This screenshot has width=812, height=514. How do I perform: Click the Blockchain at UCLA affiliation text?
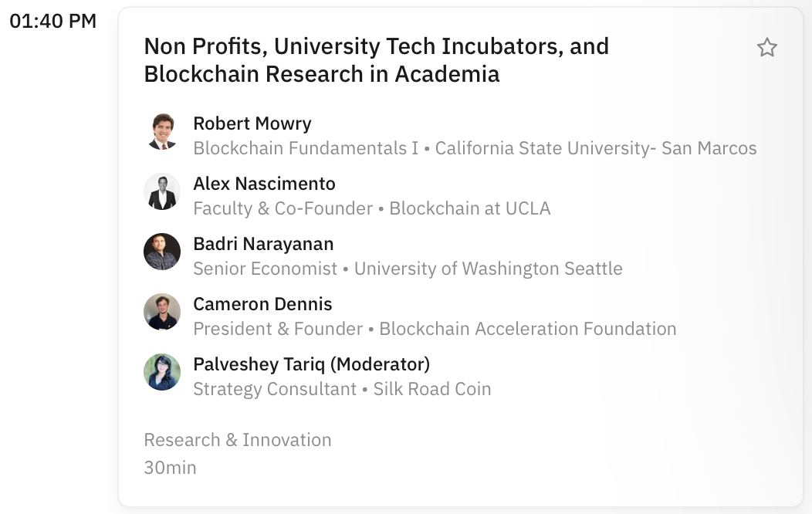point(469,208)
